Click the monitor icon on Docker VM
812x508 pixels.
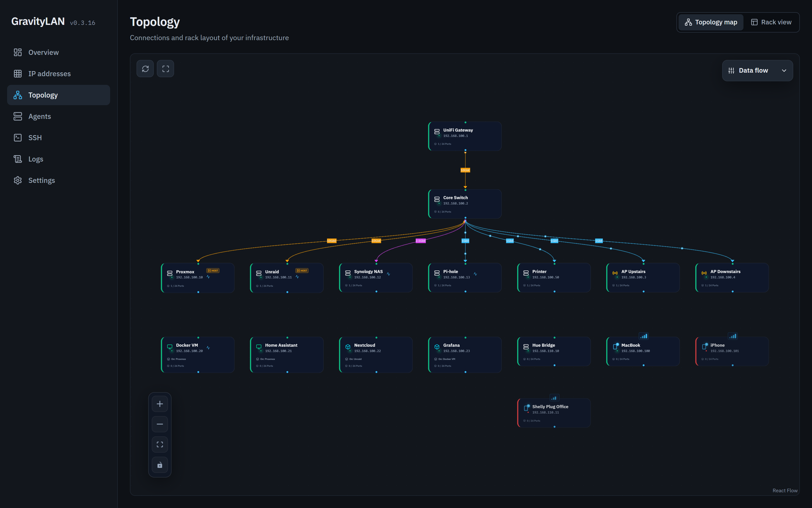pyautogui.click(x=170, y=347)
